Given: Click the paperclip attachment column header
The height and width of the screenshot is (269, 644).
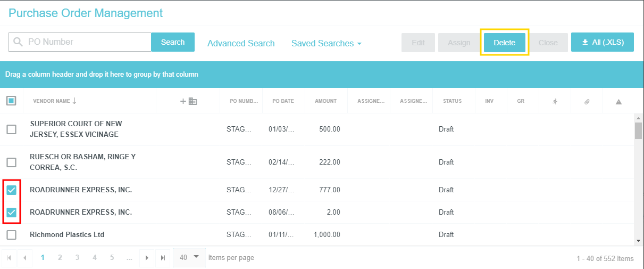Looking at the screenshot, I should point(587,101).
